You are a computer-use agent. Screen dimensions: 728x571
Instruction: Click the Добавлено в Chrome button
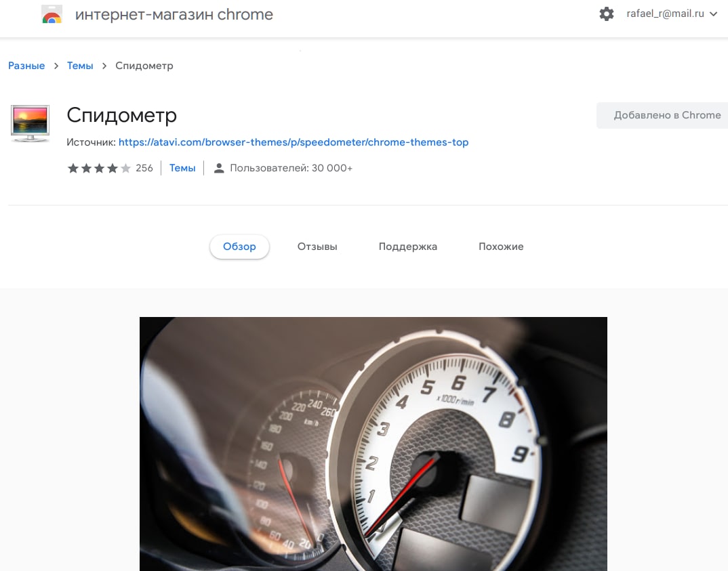coord(664,115)
